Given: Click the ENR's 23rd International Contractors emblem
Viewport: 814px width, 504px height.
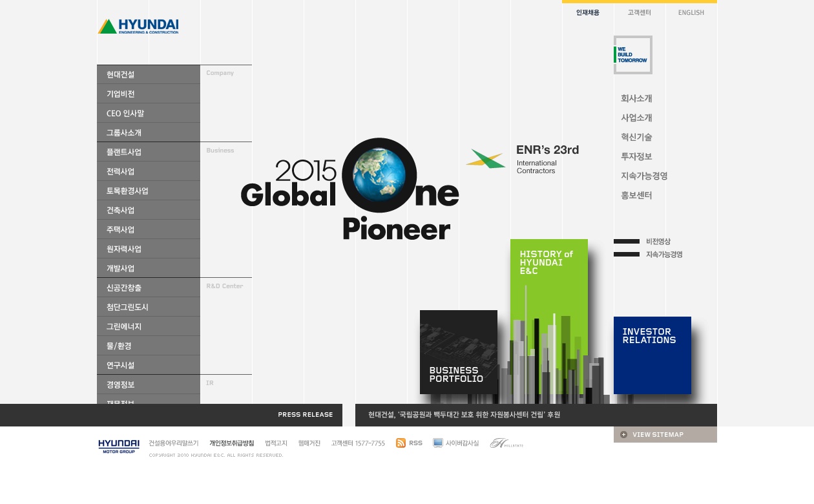Looking at the screenshot, I should pyautogui.click(x=522, y=158).
